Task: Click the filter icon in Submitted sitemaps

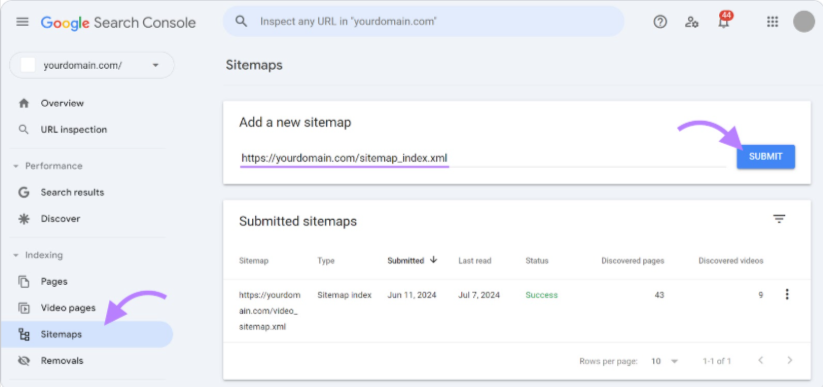Action: point(779,219)
